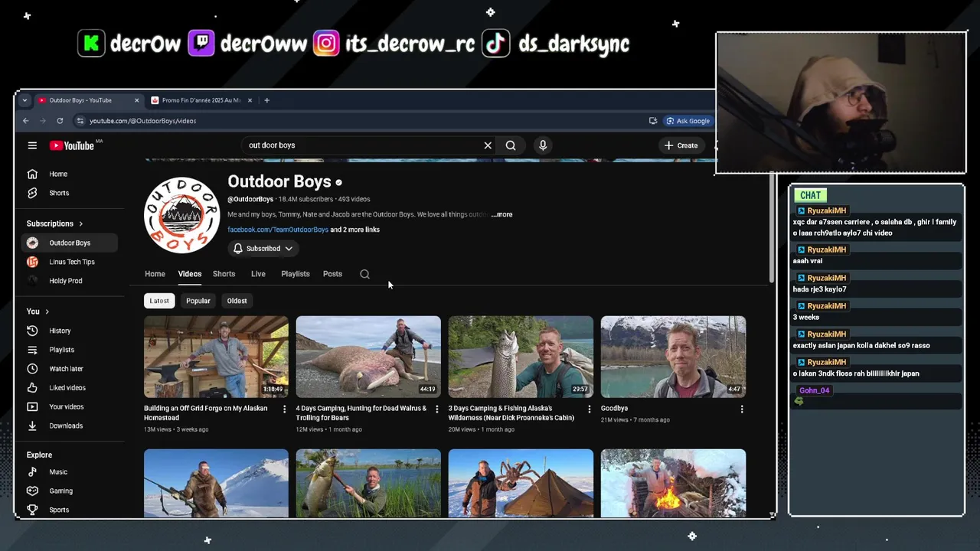
Task: Open the YouTube hamburger guide menu
Action: 32,145
